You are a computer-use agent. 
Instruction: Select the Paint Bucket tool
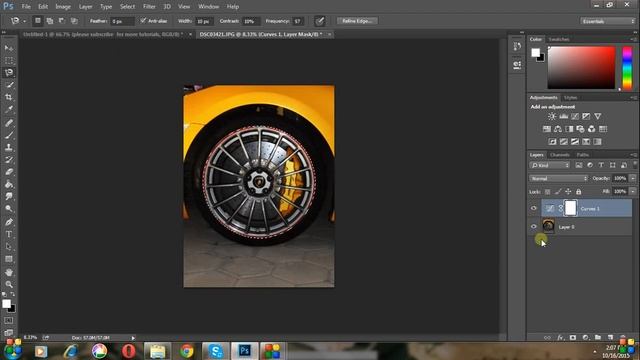9,184
